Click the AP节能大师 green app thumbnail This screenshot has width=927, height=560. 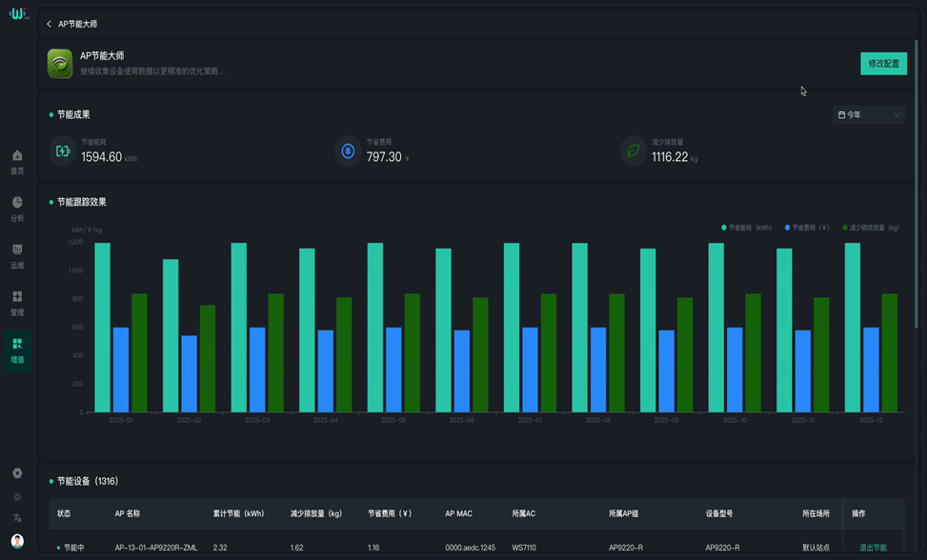point(60,64)
